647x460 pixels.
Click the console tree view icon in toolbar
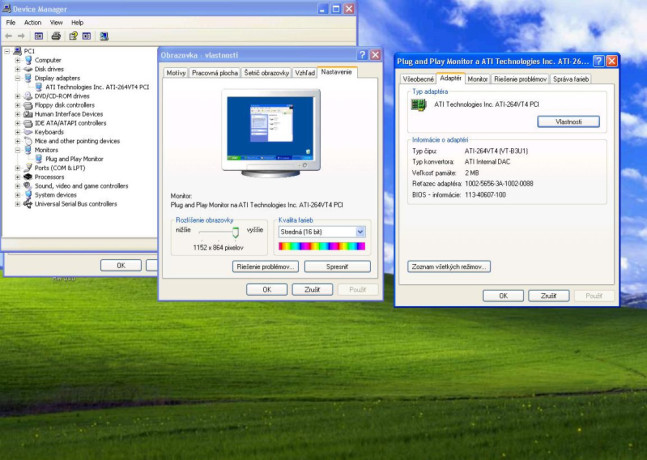(x=39, y=36)
